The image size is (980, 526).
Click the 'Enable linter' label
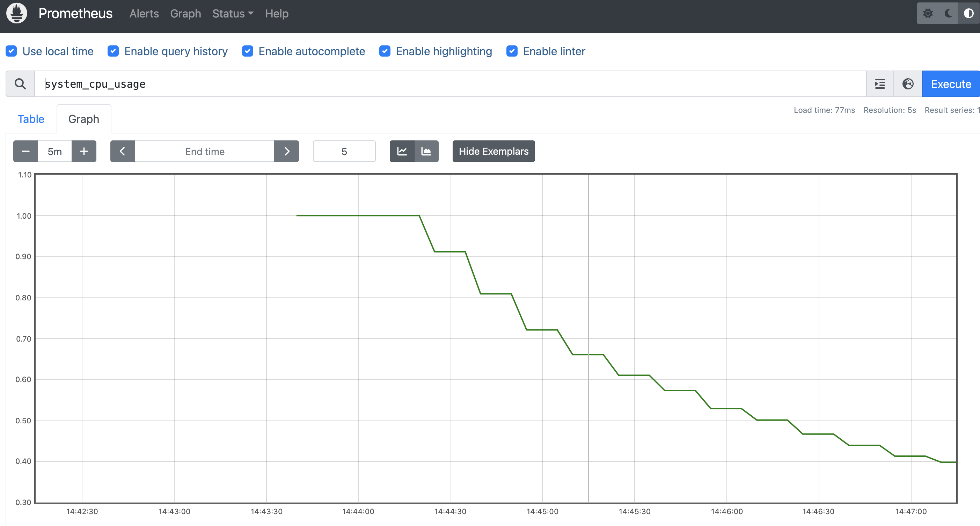point(554,51)
